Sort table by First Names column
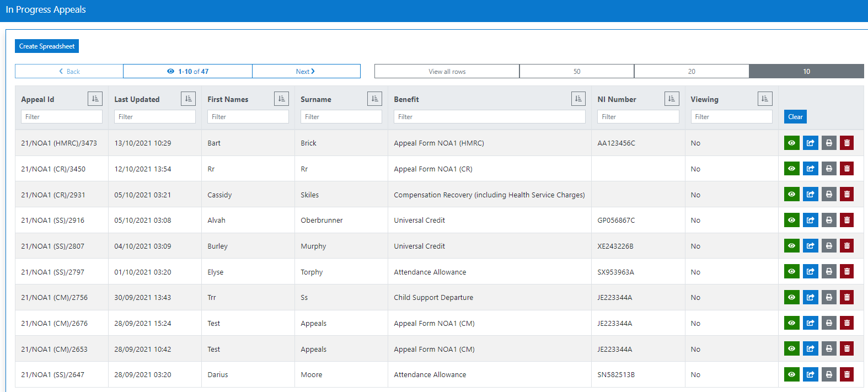Screen dimensions: 868x392 [x=281, y=99]
